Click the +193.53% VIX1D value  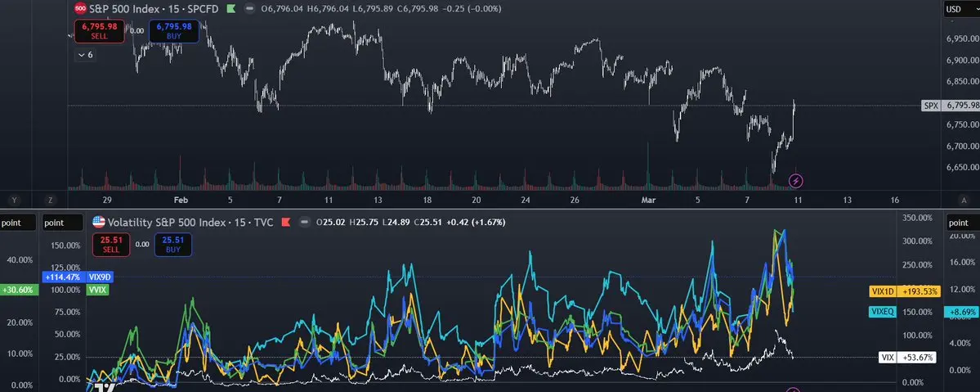[920, 291]
